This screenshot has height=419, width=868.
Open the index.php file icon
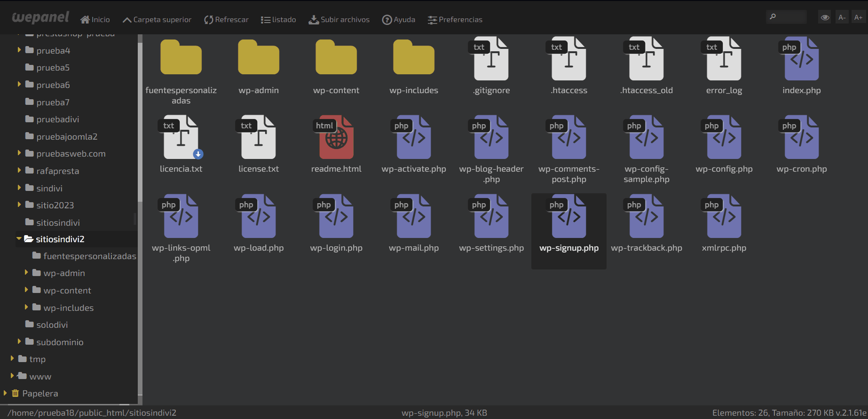801,59
